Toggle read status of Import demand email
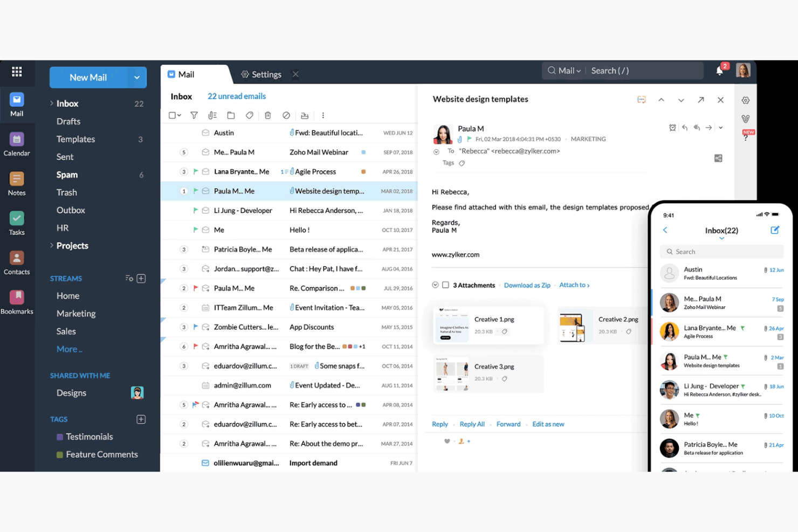 coord(205,463)
